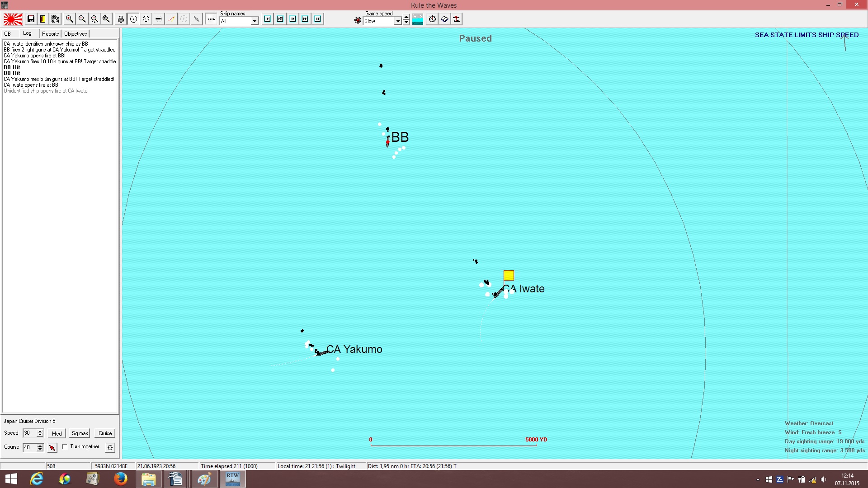Open the Ship names dropdown
The height and width of the screenshot is (488, 868).
coord(239,21)
